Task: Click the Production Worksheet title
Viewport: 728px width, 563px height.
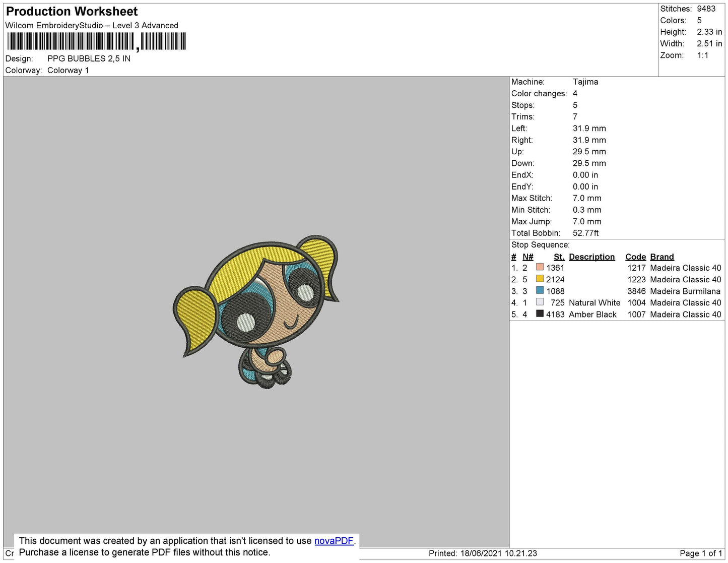Action: (72, 12)
